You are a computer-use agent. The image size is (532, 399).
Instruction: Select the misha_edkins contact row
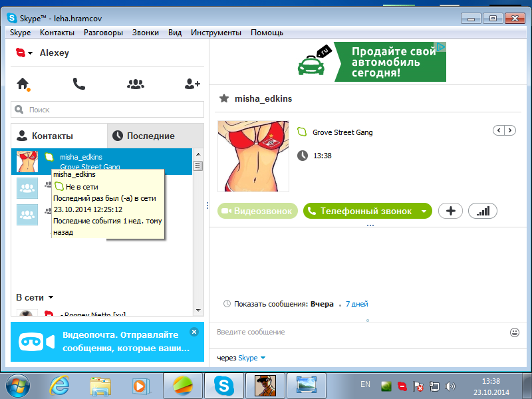102,162
